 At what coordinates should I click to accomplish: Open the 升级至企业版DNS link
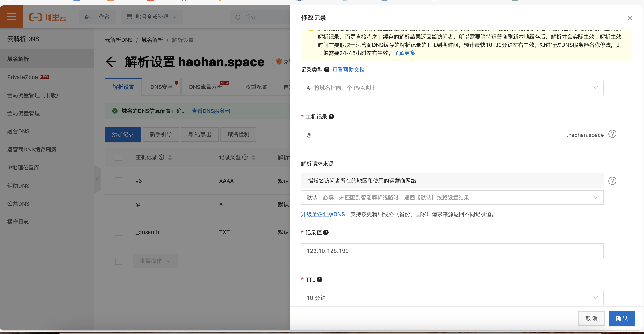(323, 214)
